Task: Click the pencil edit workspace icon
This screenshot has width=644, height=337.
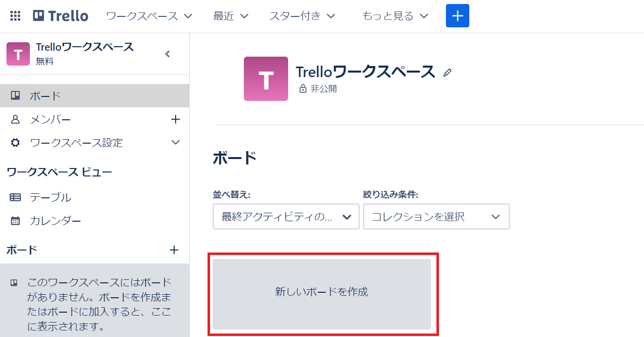Action: click(x=447, y=73)
